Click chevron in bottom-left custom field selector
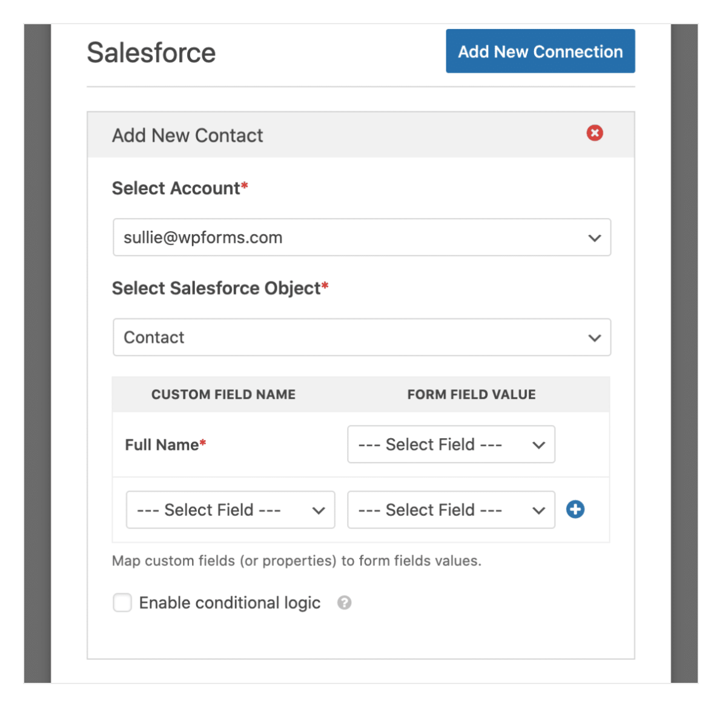The width and height of the screenshot is (728, 701). [x=319, y=510]
